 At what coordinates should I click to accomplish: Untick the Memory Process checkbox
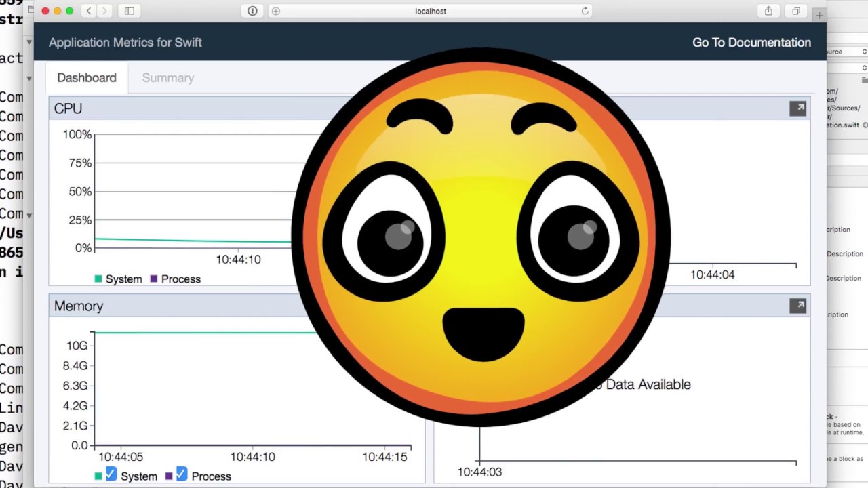point(182,474)
